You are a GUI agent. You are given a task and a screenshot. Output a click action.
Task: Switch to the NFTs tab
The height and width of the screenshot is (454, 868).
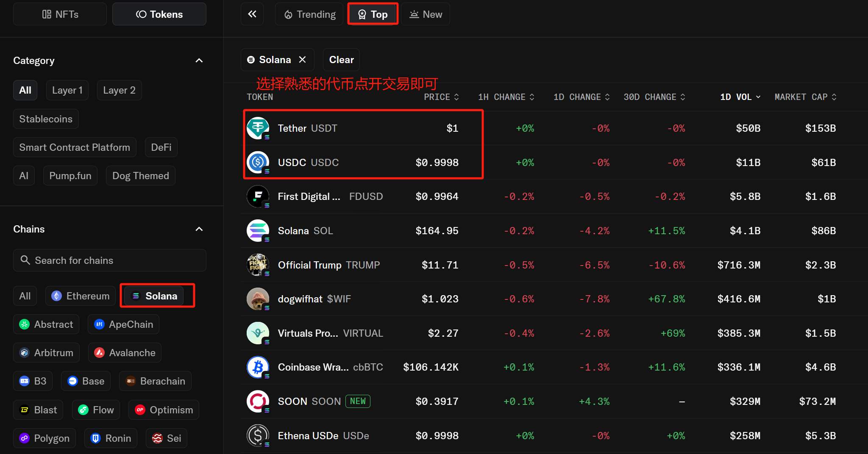(x=60, y=14)
